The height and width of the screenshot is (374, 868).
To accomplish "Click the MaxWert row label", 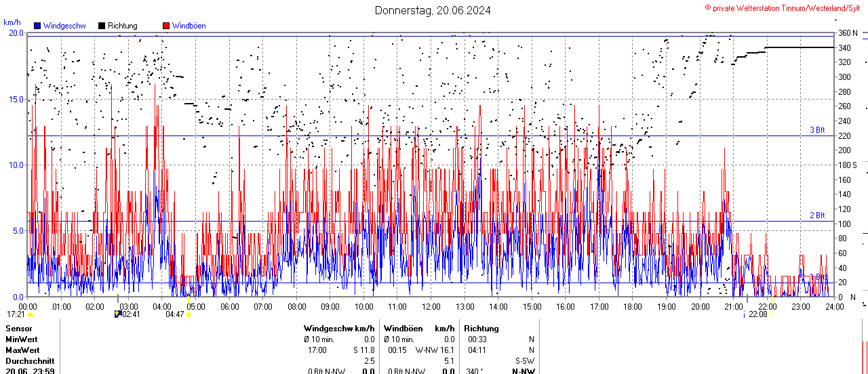I will tap(22, 350).
